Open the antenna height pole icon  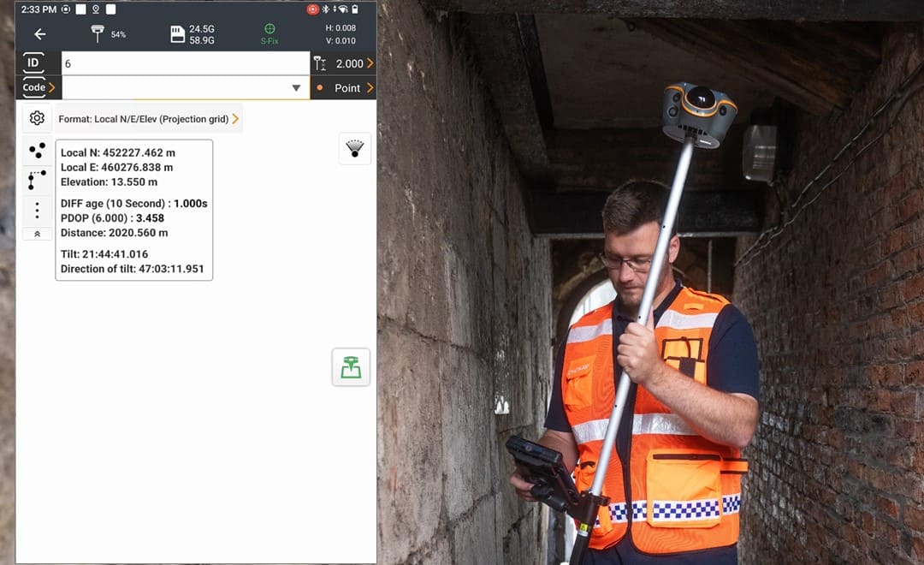(x=319, y=63)
